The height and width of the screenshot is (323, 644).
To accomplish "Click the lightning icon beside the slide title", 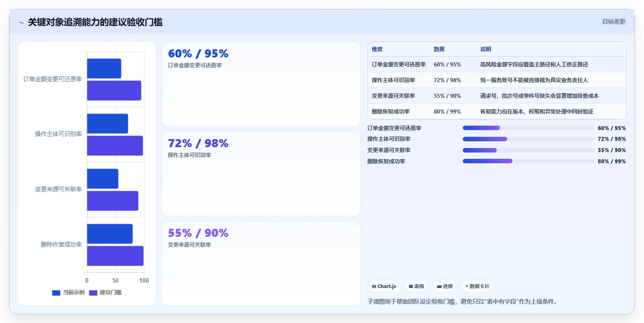I will click(x=21, y=22).
